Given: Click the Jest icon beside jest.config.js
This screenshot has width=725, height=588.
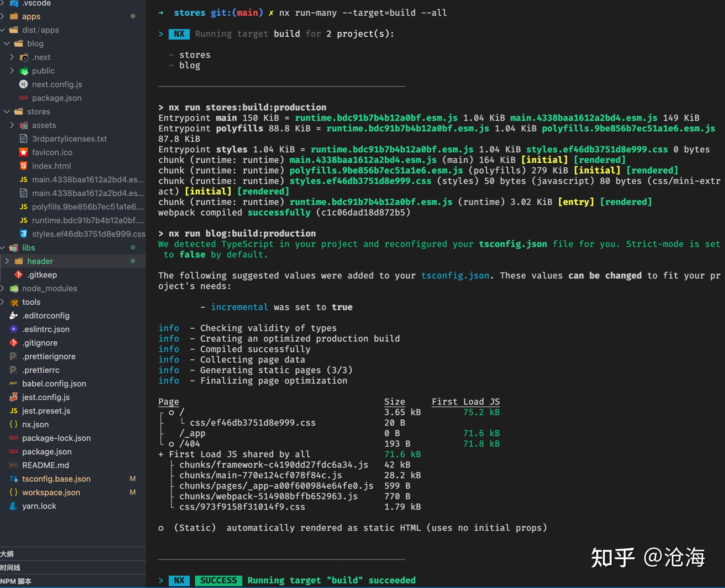Looking at the screenshot, I should (x=14, y=397).
